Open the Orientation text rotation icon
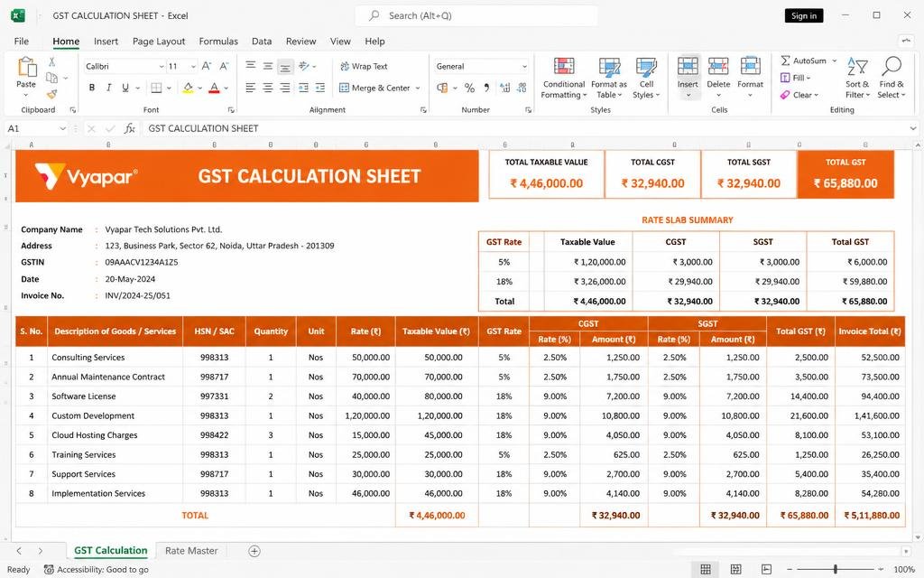This screenshot has width=924, height=578. (304, 66)
